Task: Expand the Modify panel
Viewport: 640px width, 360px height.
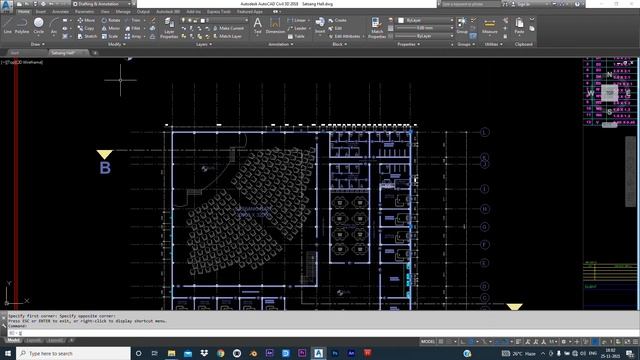Action: click(x=116, y=44)
